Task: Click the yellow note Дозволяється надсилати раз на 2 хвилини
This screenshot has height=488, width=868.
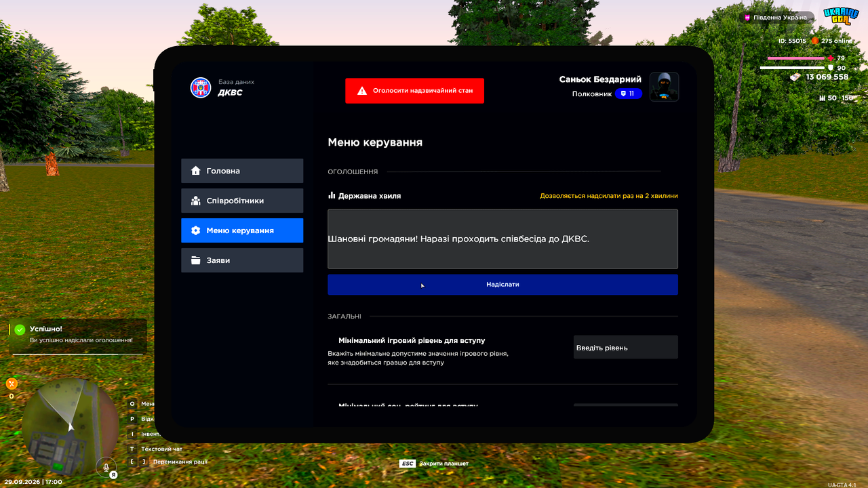Action: coord(609,196)
